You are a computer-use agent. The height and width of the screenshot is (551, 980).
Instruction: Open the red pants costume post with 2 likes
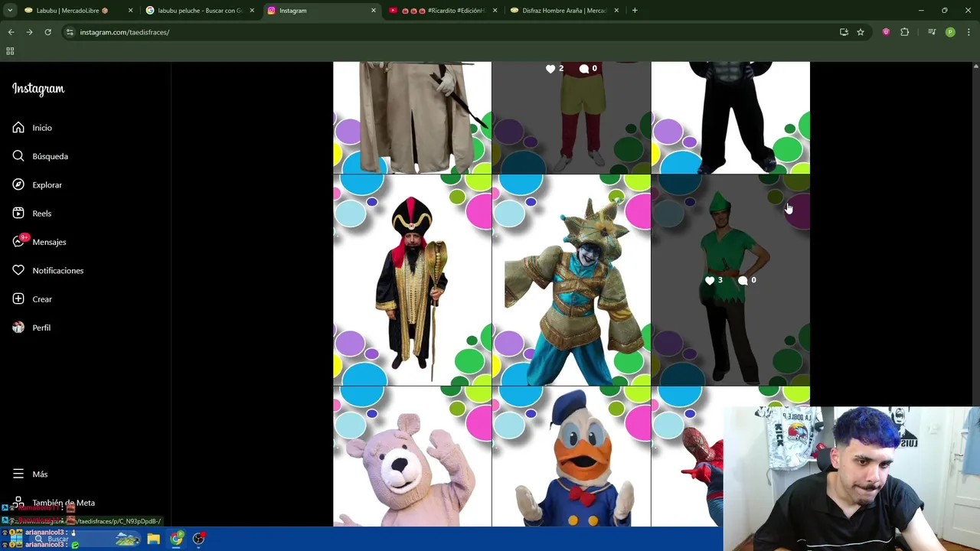(571, 118)
